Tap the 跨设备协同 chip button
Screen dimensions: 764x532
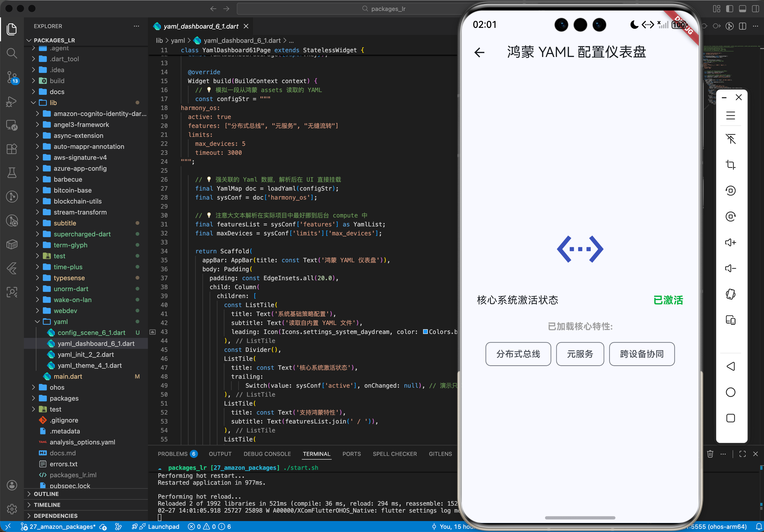coord(641,354)
